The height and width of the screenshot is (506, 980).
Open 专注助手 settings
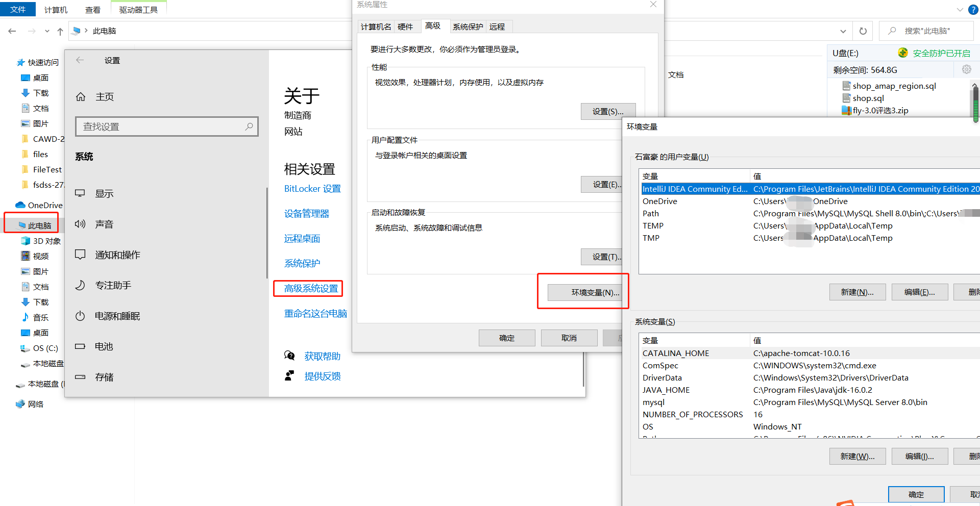point(113,285)
